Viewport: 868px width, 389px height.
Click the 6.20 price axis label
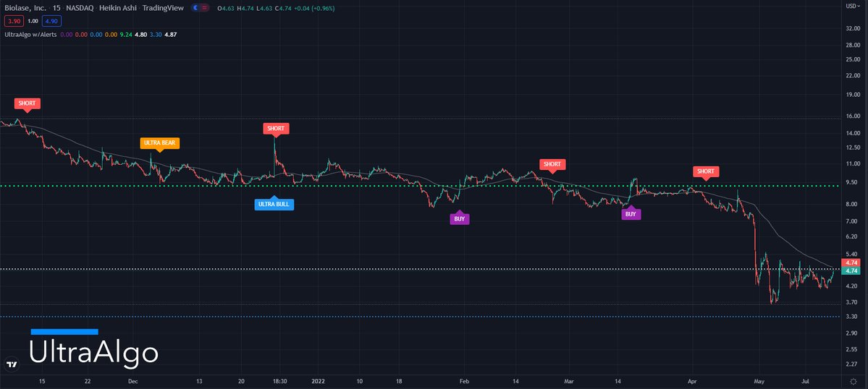click(852, 236)
